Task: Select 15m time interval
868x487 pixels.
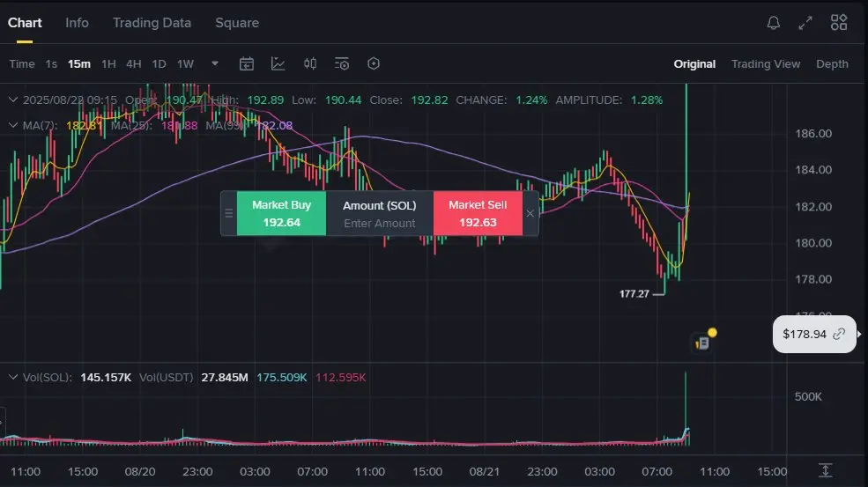Action: tap(79, 63)
